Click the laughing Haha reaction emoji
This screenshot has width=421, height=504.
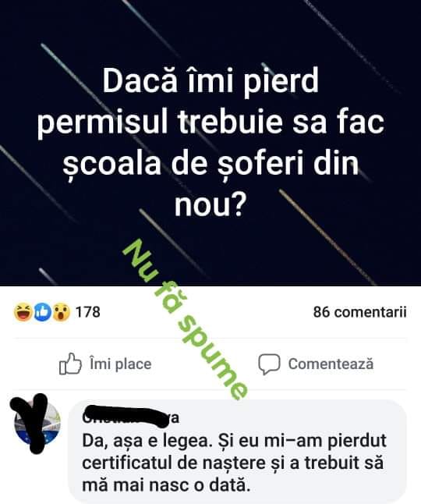click(23, 312)
